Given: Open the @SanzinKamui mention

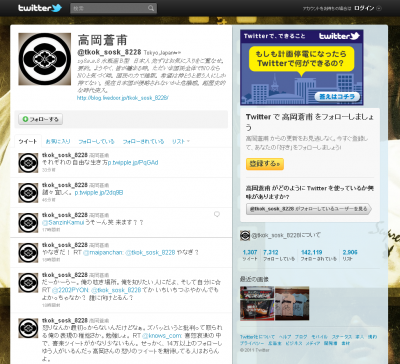Looking at the screenshot, I should (63, 222).
